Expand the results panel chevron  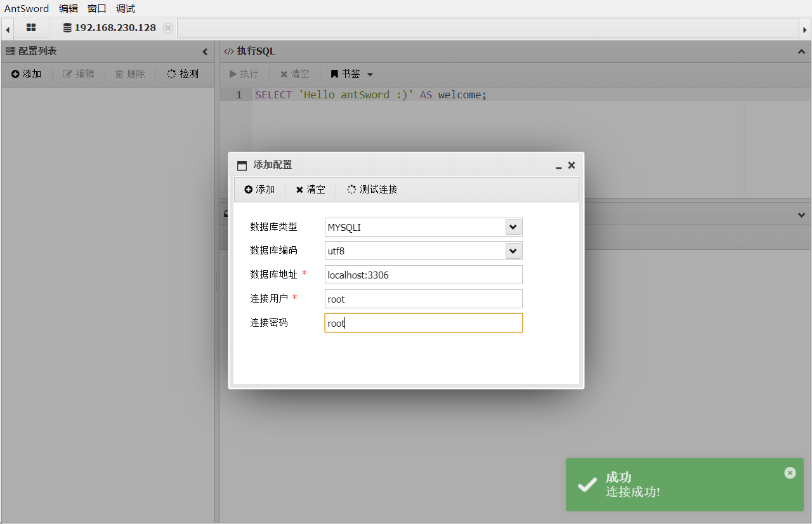pyautogui.click(x=801, y=215)
